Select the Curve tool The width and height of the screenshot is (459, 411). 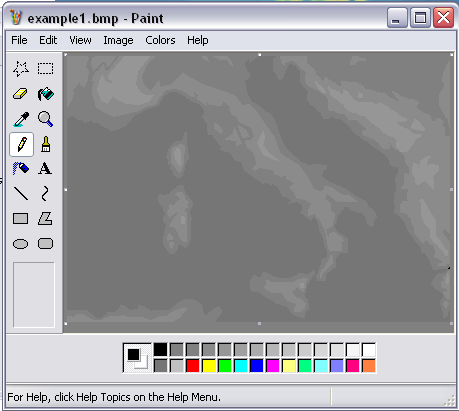pyautogui.click(x=45, y=194)
